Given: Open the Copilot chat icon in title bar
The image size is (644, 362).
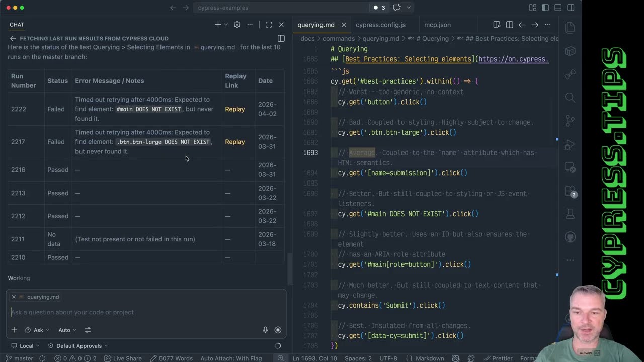Looking at the screenshot, I should tap(397, 8).
